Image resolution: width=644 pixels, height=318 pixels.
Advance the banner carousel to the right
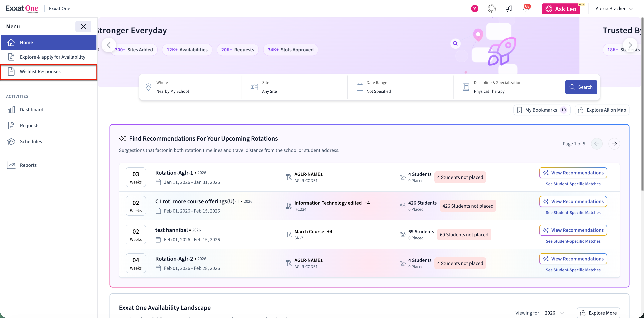click(x=630, y=45)
